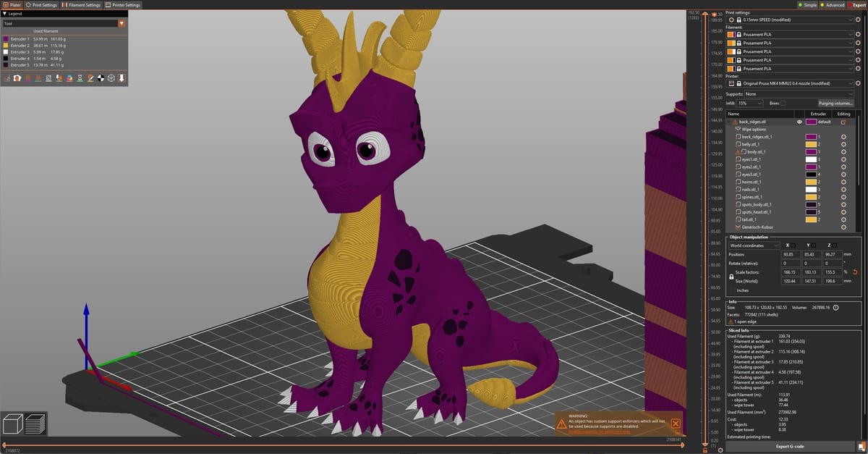Viewport: 868px width, 454px height.
Task: Collapse the back_ridges.stl object tree
Action: coord(728,122)
